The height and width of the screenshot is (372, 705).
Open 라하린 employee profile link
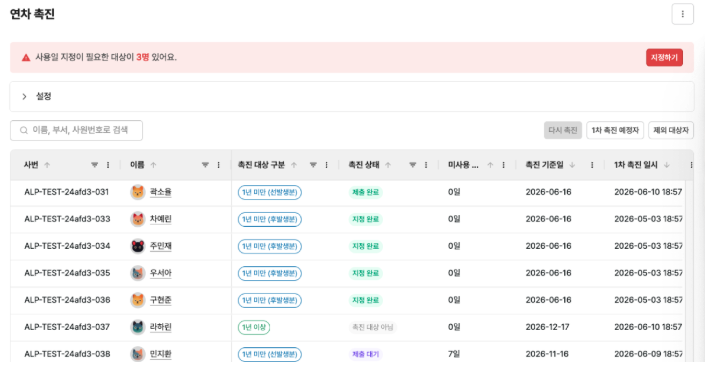(161, 327)
